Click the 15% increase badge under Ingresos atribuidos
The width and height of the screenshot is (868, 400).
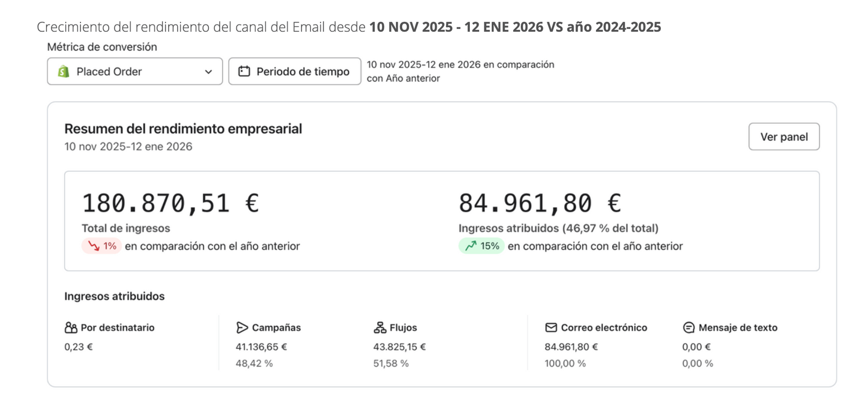pyautogui.click(x=482, y=246)
